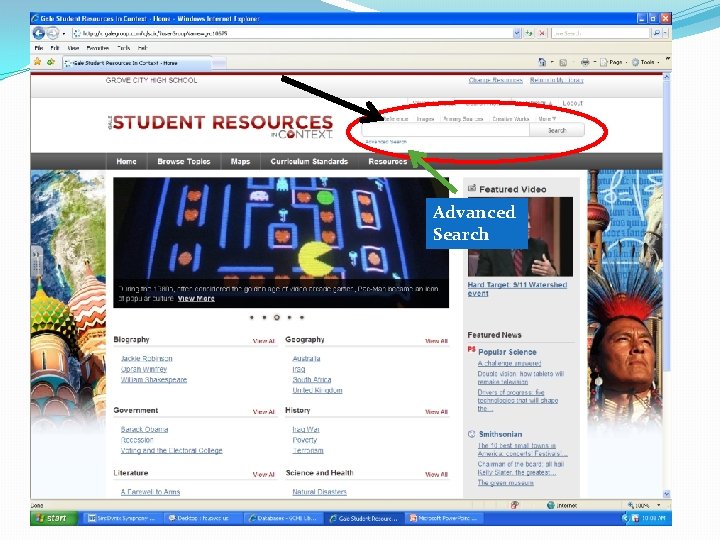This screenshot has width=720, height=540.
Task: Switch to Microsoft PowerPoint taskbar item
Action: 444,518
